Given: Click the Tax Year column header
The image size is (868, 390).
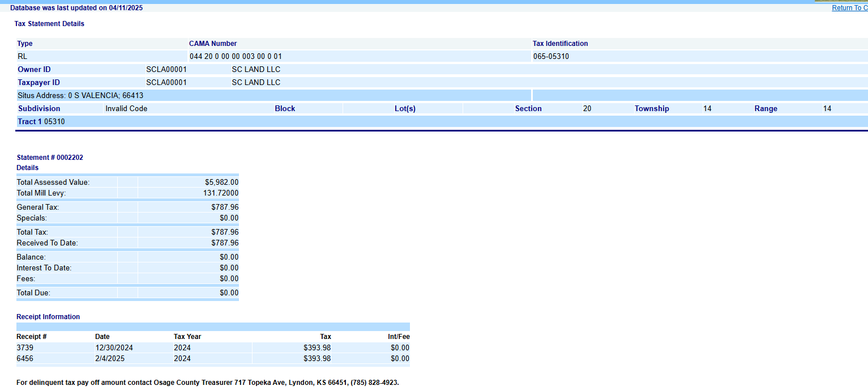Looking at the screenshot, I should [187, 337].
